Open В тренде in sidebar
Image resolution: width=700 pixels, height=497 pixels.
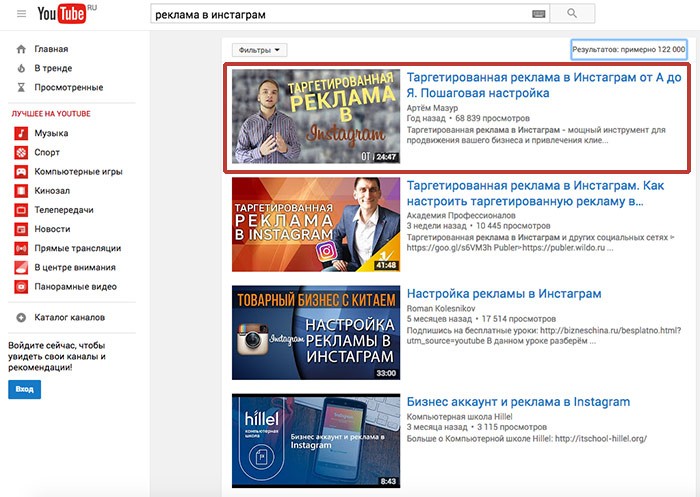53,68
